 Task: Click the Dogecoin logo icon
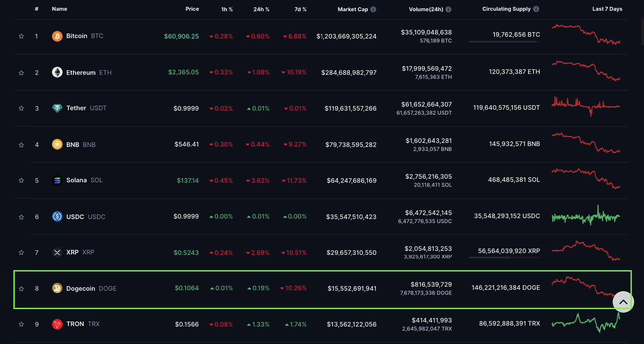point(57,288)
